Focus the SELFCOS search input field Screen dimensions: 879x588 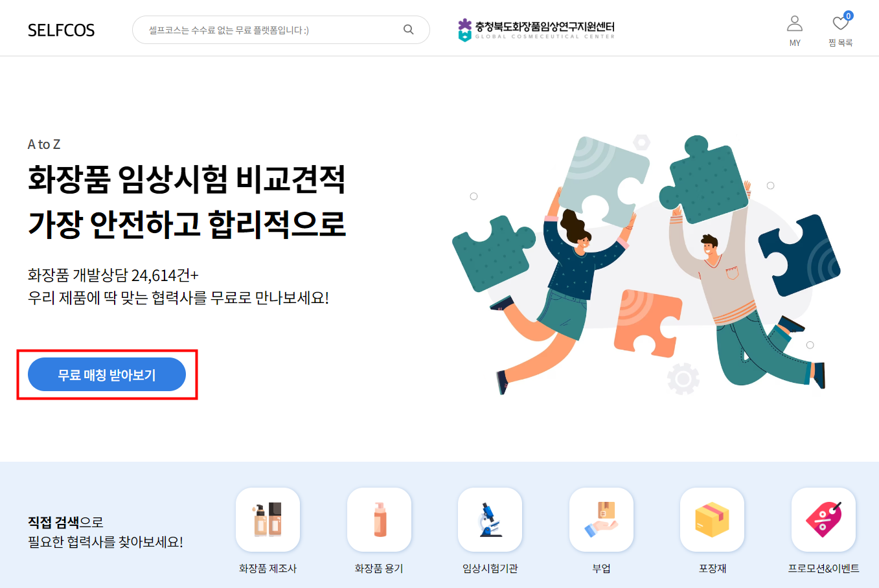pyautogui.click(x=281, y=30)
